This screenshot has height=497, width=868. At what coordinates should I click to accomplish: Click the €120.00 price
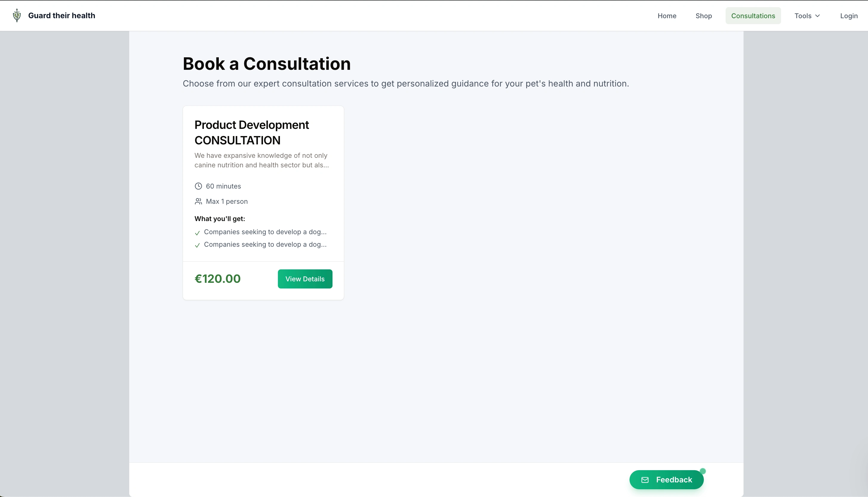pyautogui.click(x=218, y=279)
